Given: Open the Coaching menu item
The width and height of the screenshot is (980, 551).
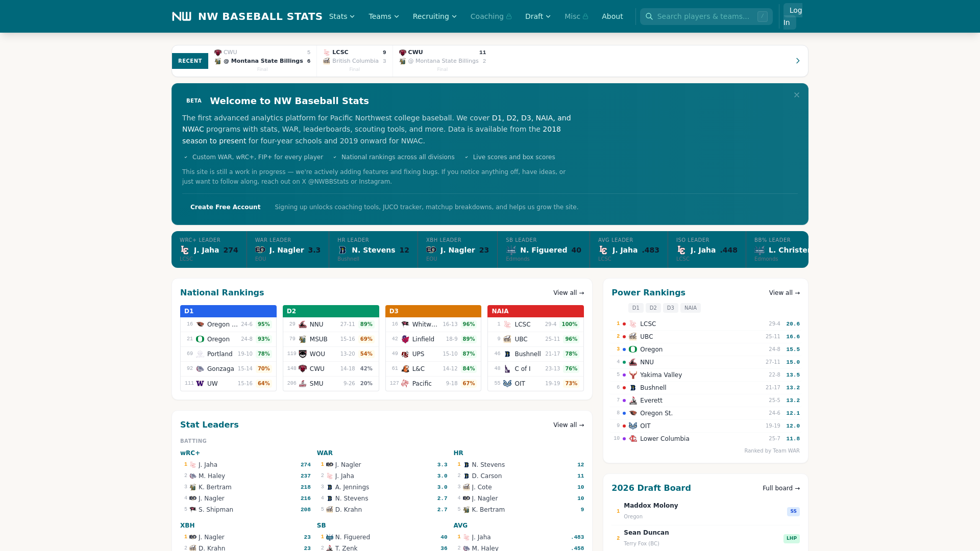Looking at the screenshot, I should click(491, 16).
